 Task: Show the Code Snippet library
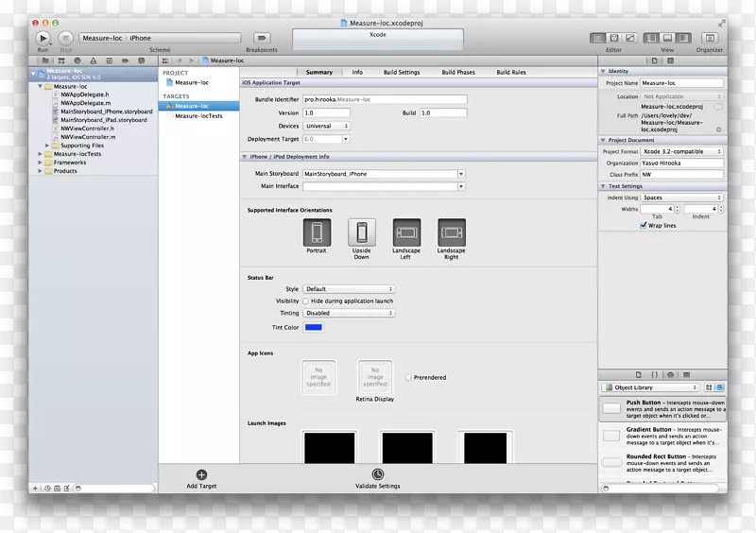click(x=654, y=375)
